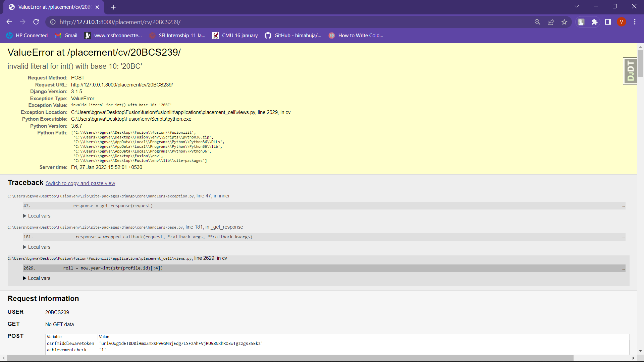Click Switch to copy-and-paste view link
644x362 pixels.
80,183
